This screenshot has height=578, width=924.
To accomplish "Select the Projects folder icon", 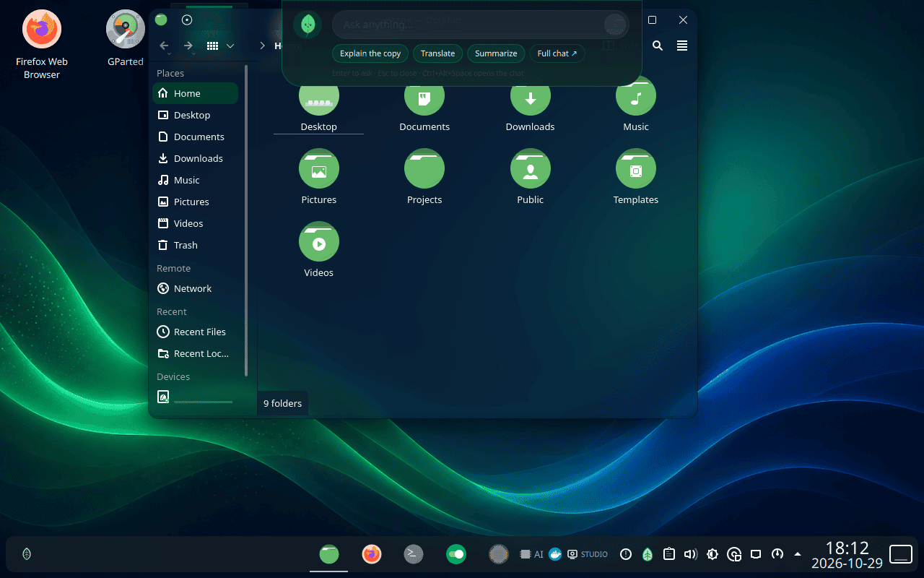I will 424,169.
